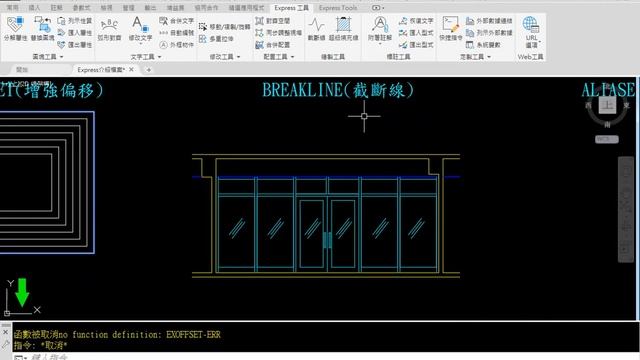Screen dimensions: 640x360
Task: Open the Annotate (註解) ribbon tab
Action: pos(57,8)
